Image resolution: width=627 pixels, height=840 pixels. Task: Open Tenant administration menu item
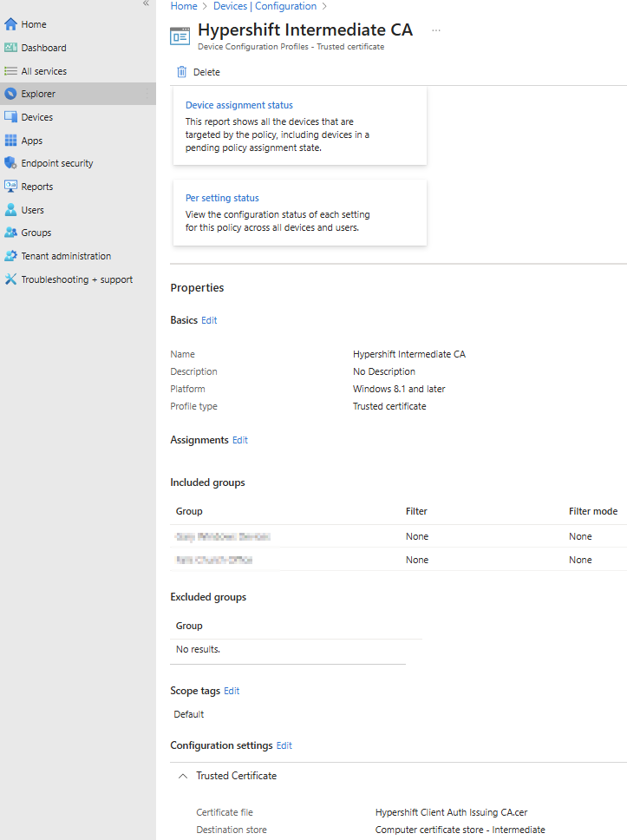coord(67,257)
